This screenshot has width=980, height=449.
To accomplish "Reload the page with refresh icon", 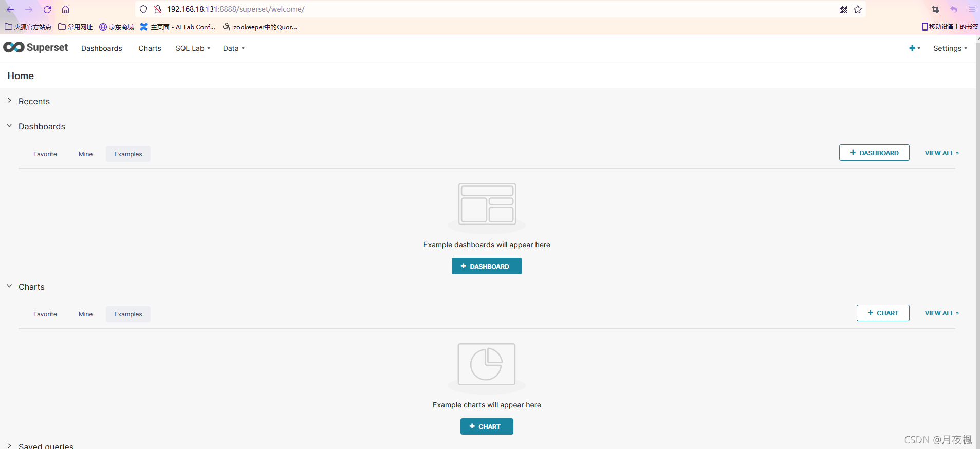I will [x=47, y=9].
